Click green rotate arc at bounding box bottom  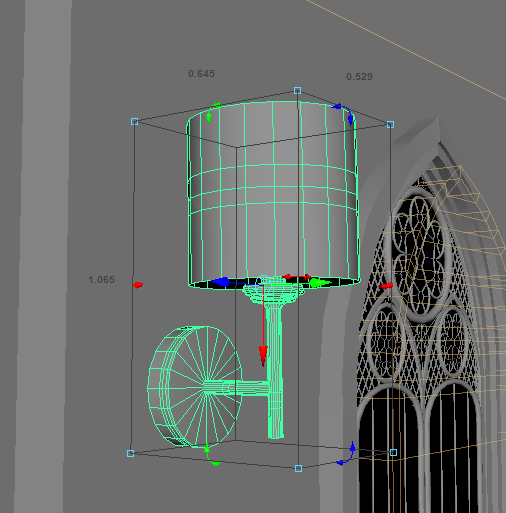[x=211, y=455]
